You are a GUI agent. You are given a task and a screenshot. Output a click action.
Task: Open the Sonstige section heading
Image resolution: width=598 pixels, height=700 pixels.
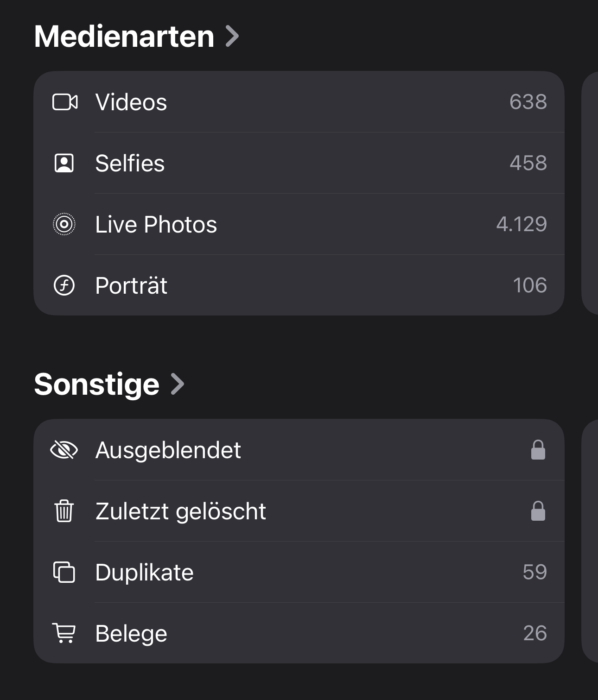point(97,384)
